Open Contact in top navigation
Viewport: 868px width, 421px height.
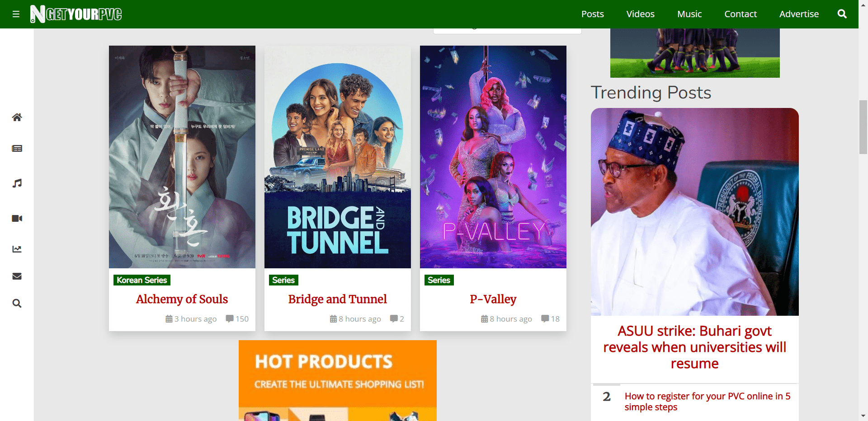[x=741, y=14]
